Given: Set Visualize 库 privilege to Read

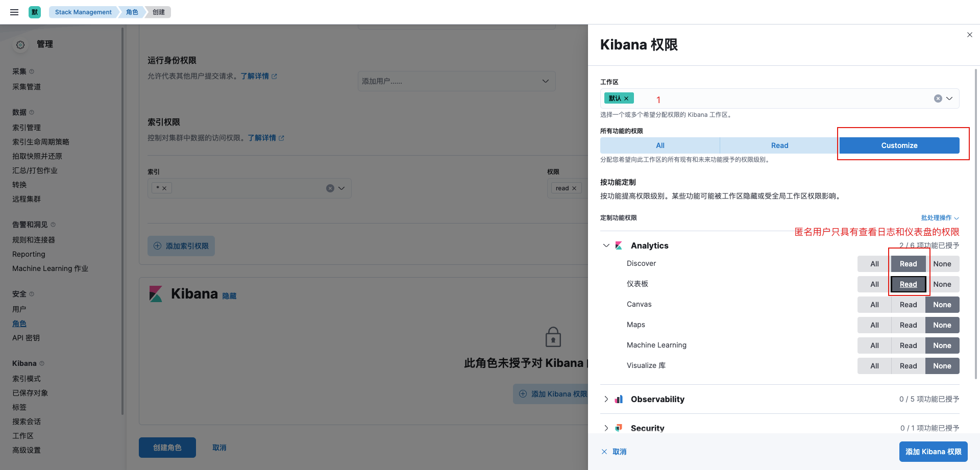Looking at the screenshot, I should pos(908,366).
